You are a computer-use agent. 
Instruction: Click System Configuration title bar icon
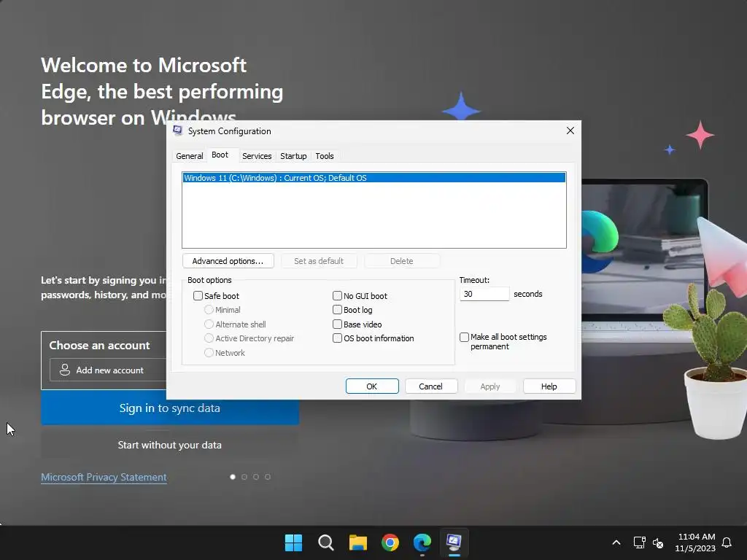[x=178, y=131]
